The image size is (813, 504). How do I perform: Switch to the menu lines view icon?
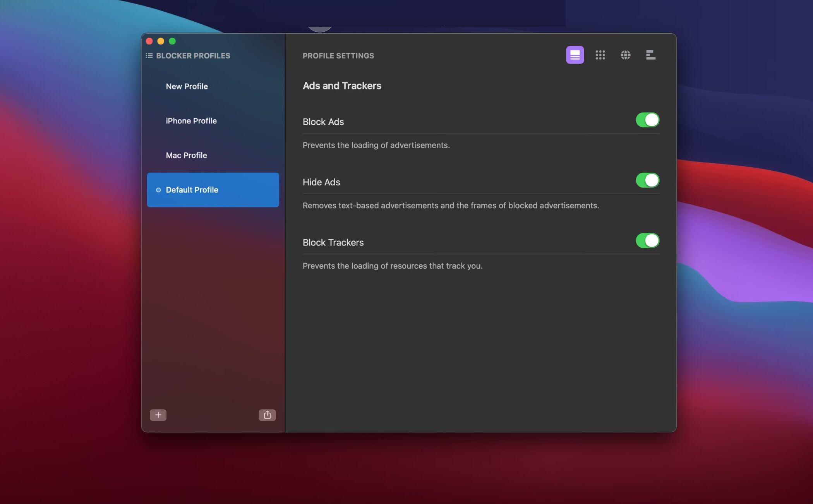(x=650, y=55)
